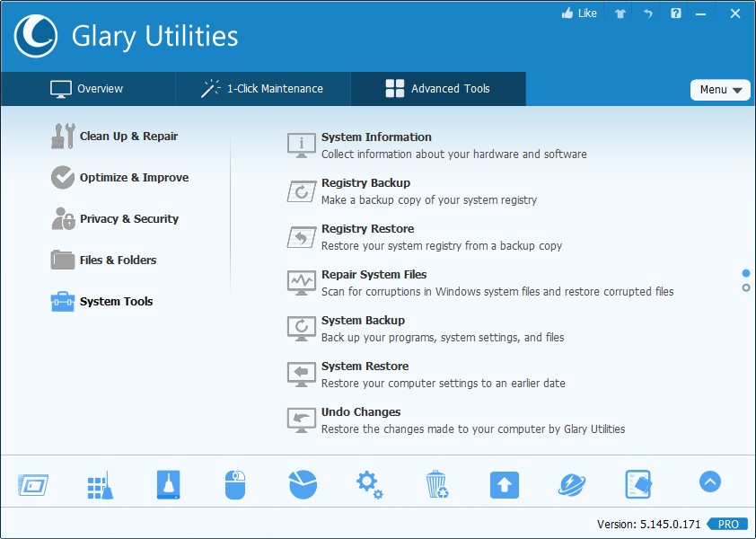The width and height of the screenshot is (756, 539).
Task: Select the Advanced Tools tab
Action: point(438,89)
